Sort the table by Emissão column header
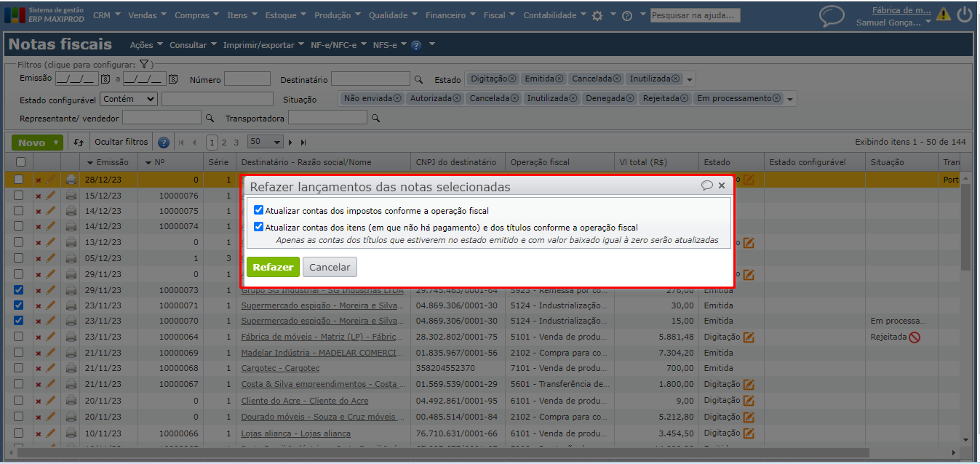 [x=107, y=162]
